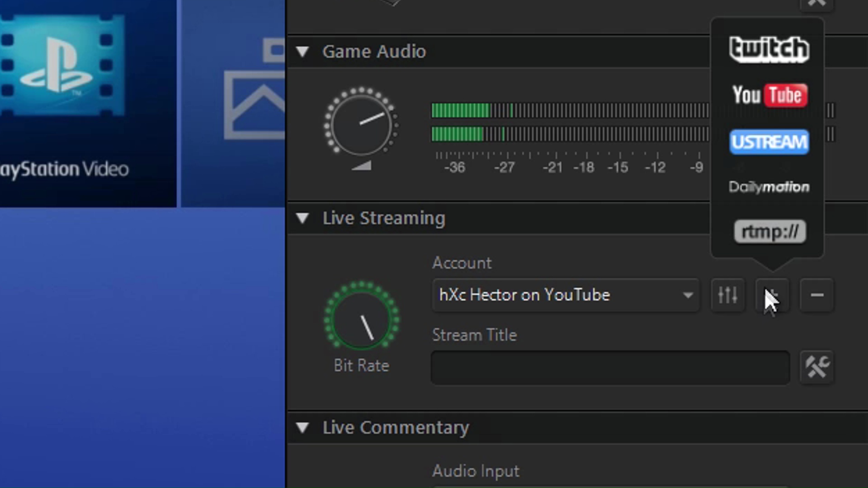This screenshot has width=868, height=488.
Task: Click the Stream Title input field
Action: 610,367
